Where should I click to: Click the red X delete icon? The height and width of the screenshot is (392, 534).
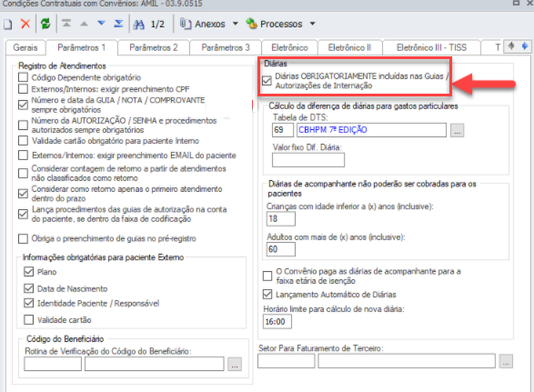[x=25, y=24]
